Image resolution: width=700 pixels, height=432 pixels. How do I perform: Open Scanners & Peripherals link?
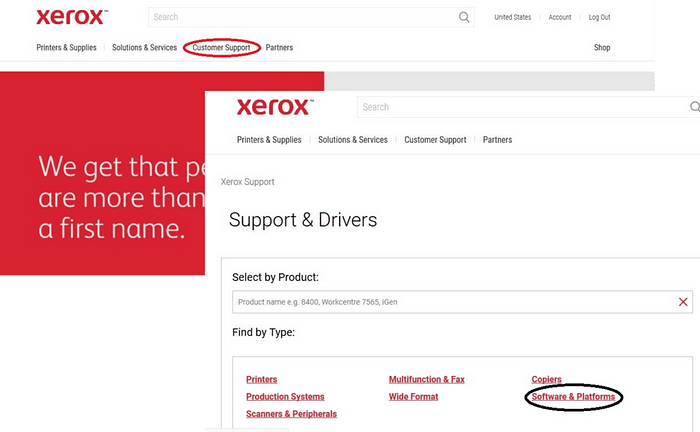point(292,414)
